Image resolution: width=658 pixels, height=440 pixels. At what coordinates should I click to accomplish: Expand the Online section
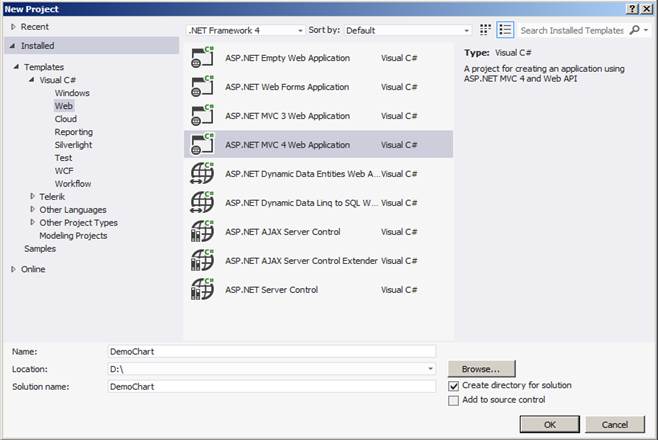click(x=13, y=269)
